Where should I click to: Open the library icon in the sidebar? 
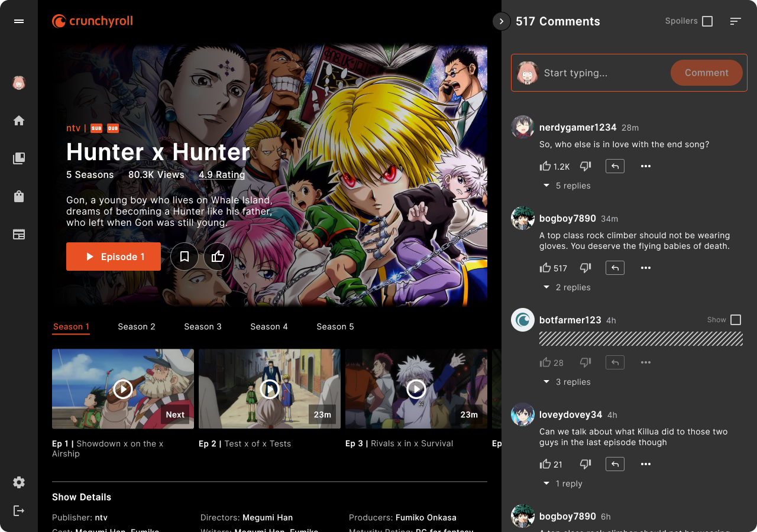pos(18,158)
